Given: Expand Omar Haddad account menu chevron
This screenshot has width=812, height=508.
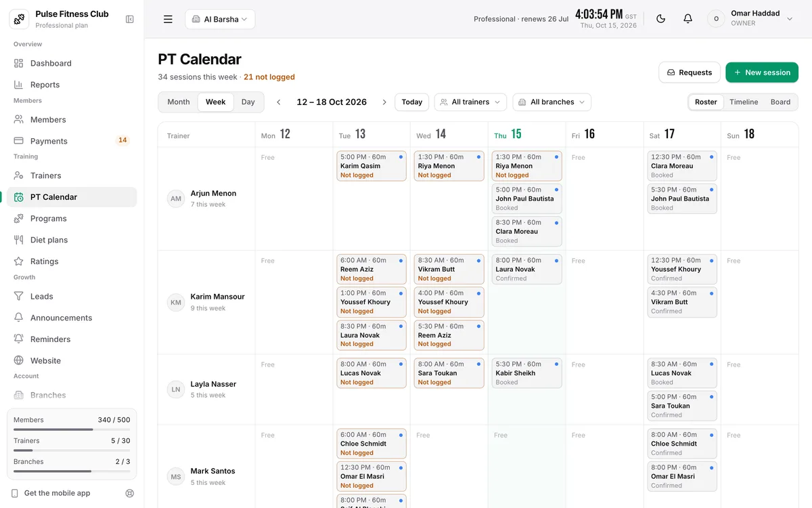Looking at the screenshot, I should coord(790,19).
